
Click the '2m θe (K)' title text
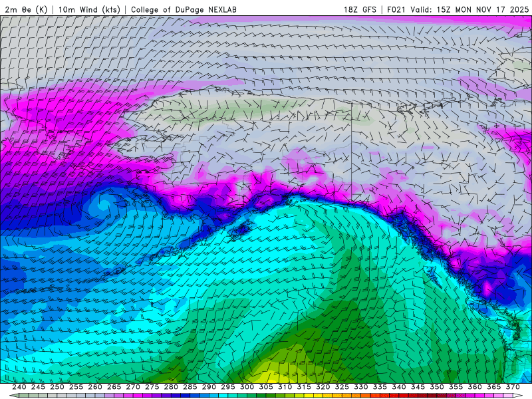(26, 9)
